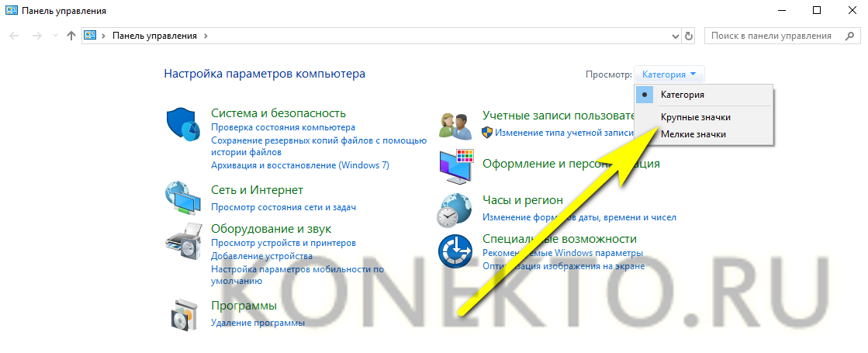
Task: Select the Категория view option
Action: [x=682, y=95]
